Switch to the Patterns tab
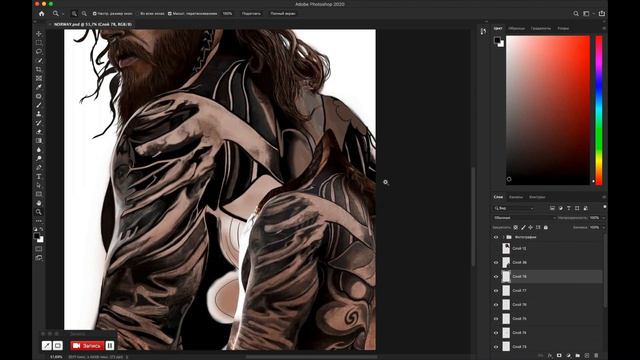 [x=563, y=29]
